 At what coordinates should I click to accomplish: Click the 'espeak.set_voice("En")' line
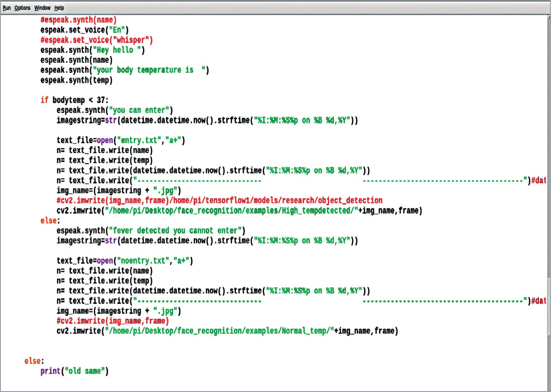click(84, 30)
